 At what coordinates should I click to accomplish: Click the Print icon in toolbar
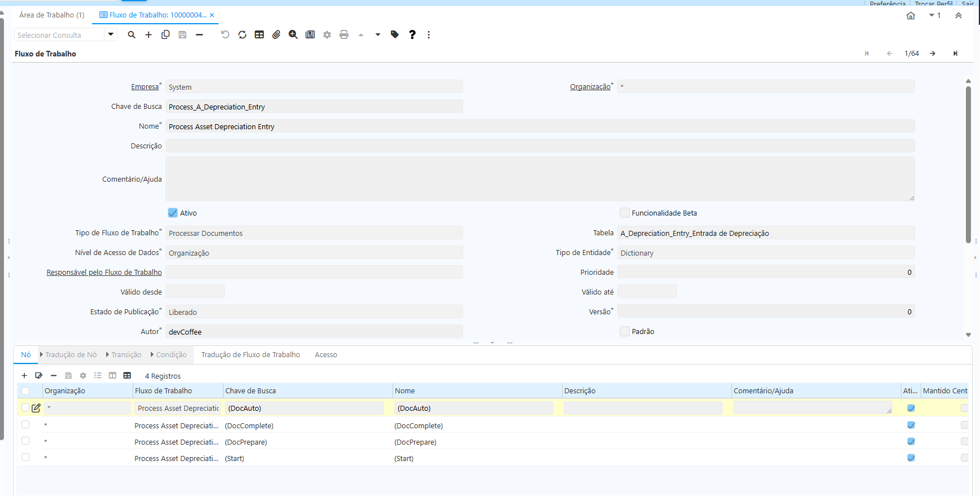(344, 35)
